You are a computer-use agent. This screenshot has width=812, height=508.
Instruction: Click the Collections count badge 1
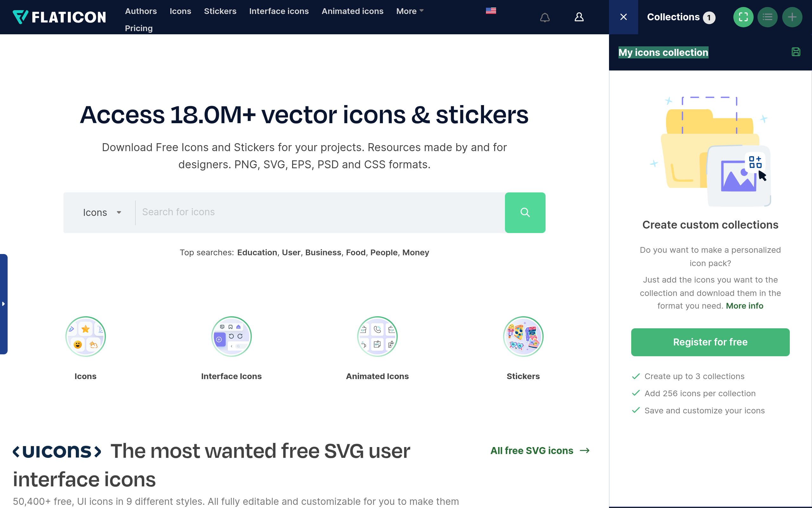[x=709, y=17]
